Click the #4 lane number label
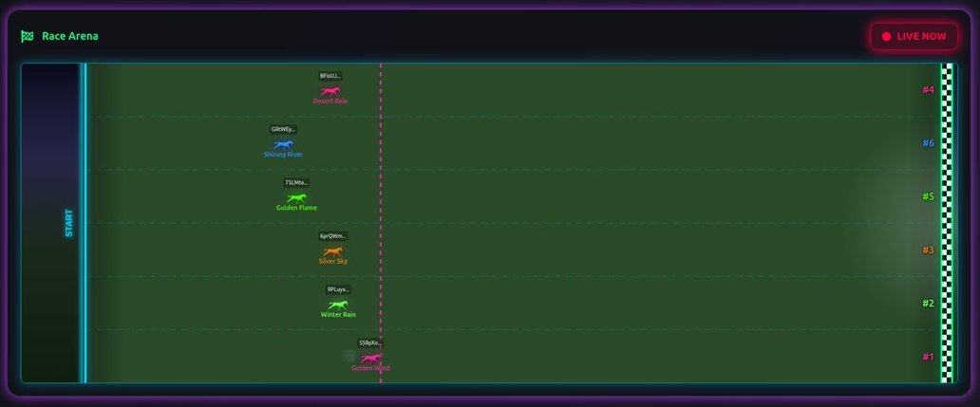Screen dimensions: 980x407 click(928, 90)
